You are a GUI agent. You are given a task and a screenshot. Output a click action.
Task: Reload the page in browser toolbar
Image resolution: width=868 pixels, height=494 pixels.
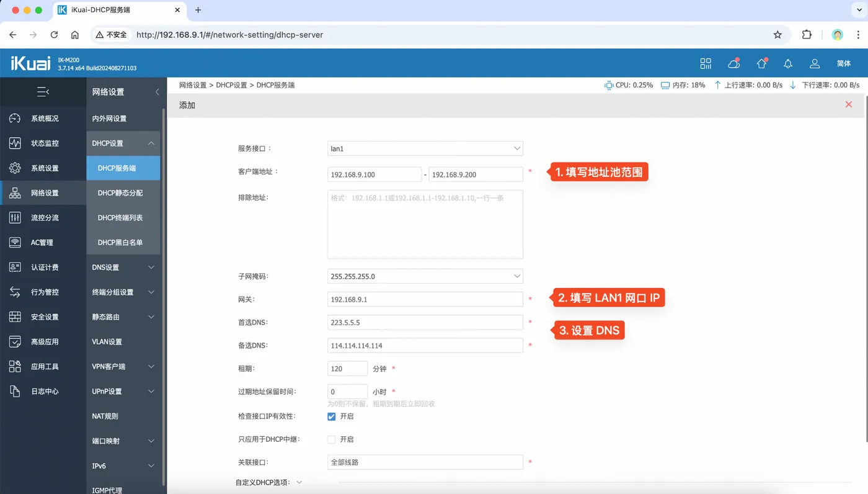coord(54,35)
